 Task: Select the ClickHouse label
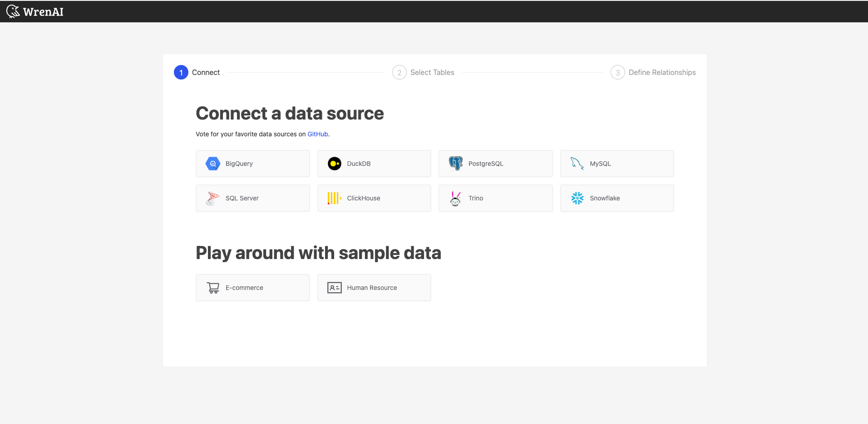pyautogui.click(x=364, y=198)
